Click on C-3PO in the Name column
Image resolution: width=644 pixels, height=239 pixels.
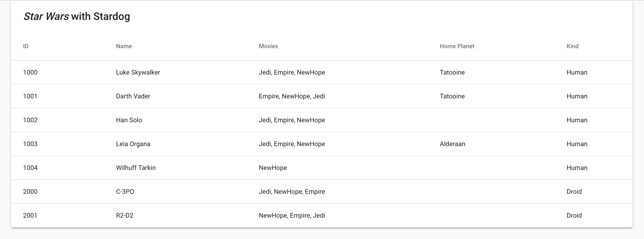point(125,192)
